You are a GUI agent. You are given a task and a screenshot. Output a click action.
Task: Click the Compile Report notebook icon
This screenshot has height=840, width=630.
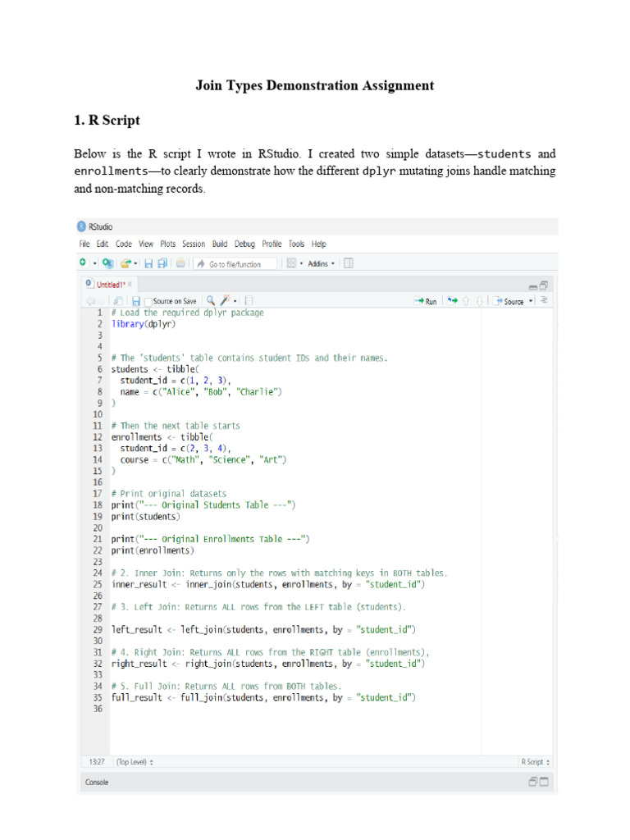pyautogui.click(x=249, y=301)
